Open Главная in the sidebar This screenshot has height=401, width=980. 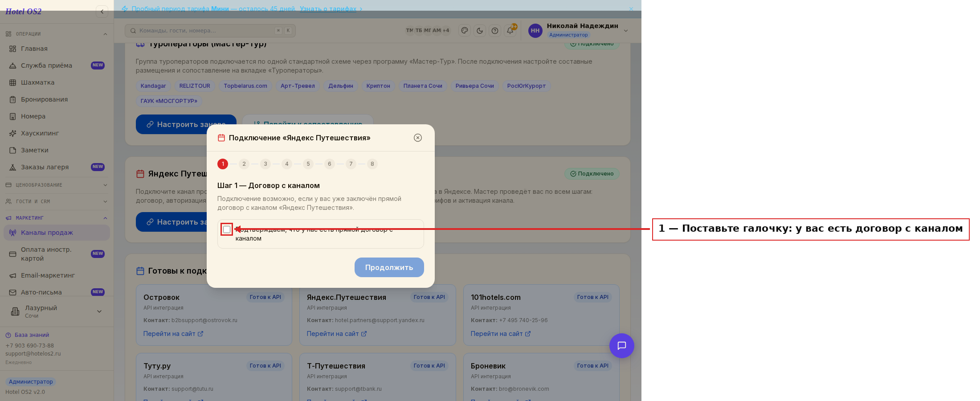tap(57, 49)
